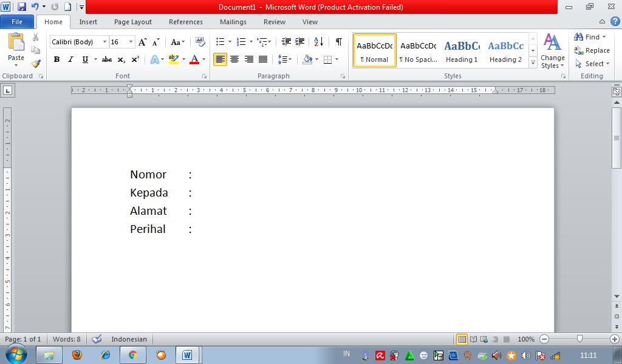Toggle bold formatting
622x364 pixels.
(x=56, y=59)
